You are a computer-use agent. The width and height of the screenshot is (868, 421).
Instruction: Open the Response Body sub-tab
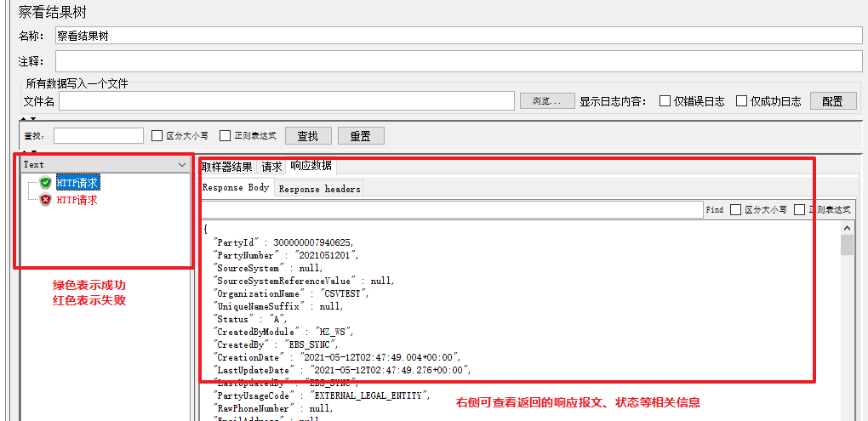pyautogui.click(x=236, y=188)
